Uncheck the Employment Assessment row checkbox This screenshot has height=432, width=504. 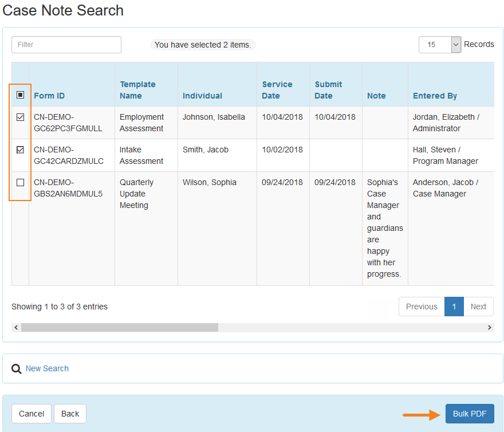(x=20, y=116)
